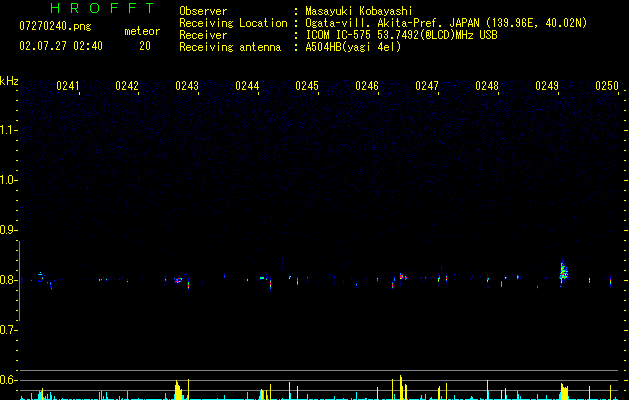This screenshot has height=400, width=629.
Task: Click the 1.1 kHz axis label
Action: 9,130
